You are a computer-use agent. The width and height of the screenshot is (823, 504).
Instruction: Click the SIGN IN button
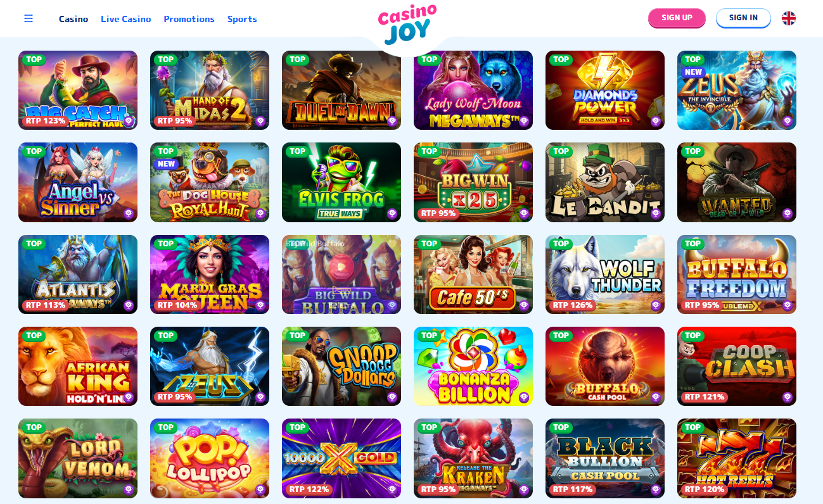coord(743,18)
